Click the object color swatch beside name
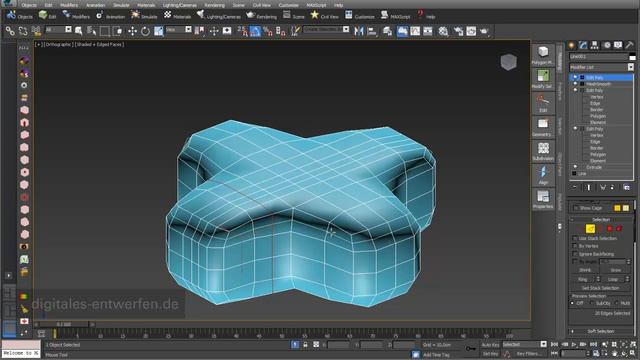Image resolution: width=640 pixels, height=360 pixels. point(632,56)
